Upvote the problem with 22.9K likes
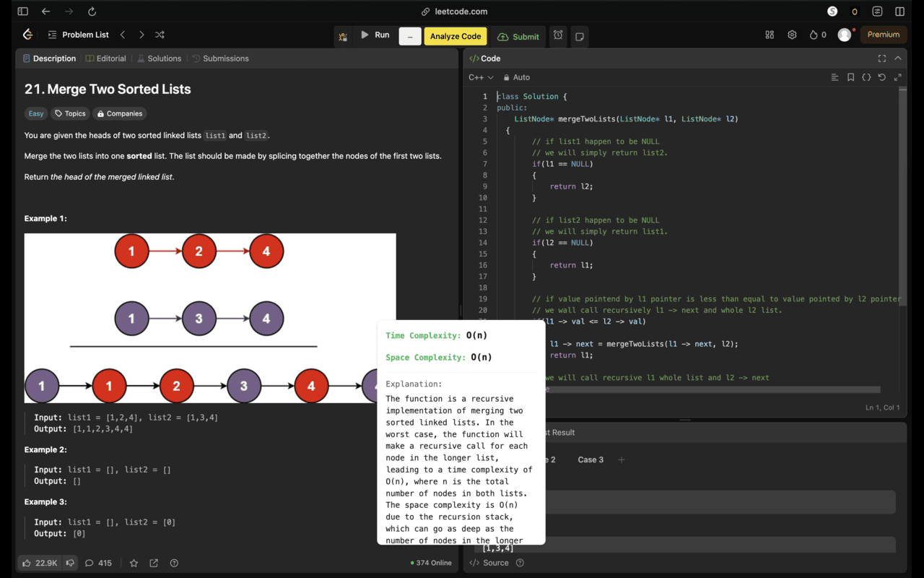 [35, 563]
